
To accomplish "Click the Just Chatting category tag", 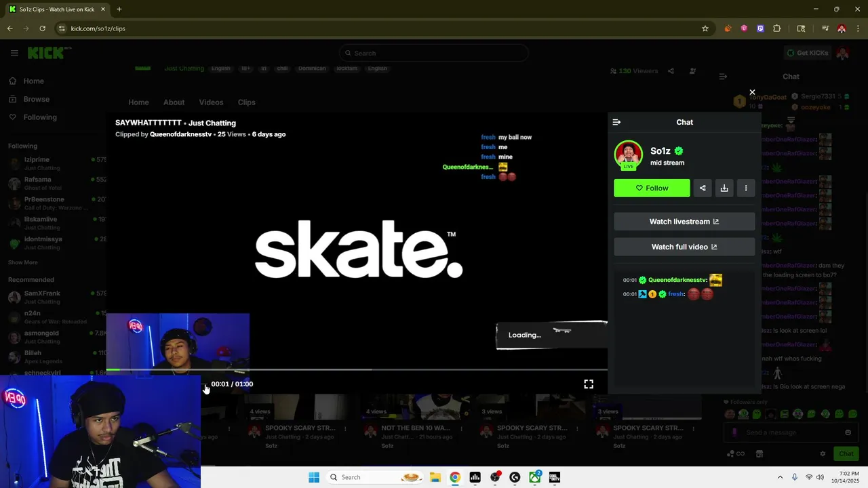I will 184,68.
